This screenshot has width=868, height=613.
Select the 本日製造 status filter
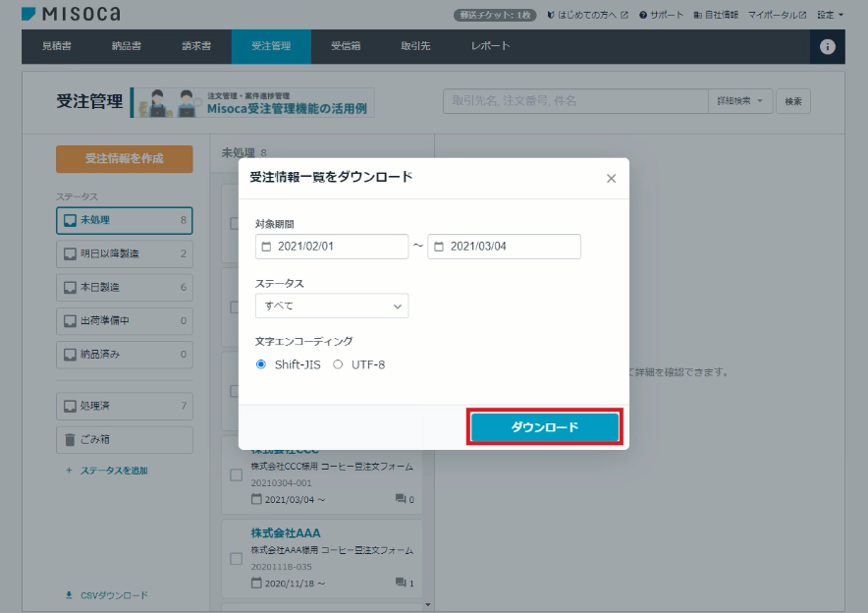[x=125, y=288]
